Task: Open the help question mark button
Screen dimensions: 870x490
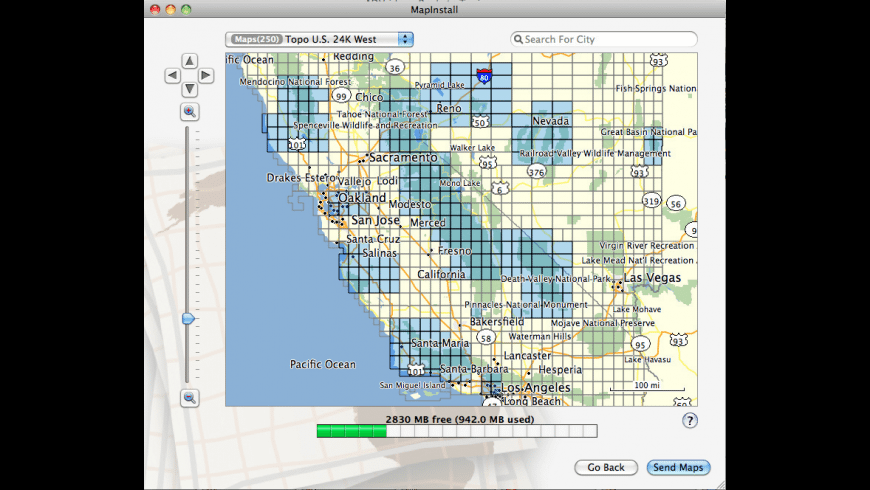Action: pyautogui.click(x=689, y=421)
